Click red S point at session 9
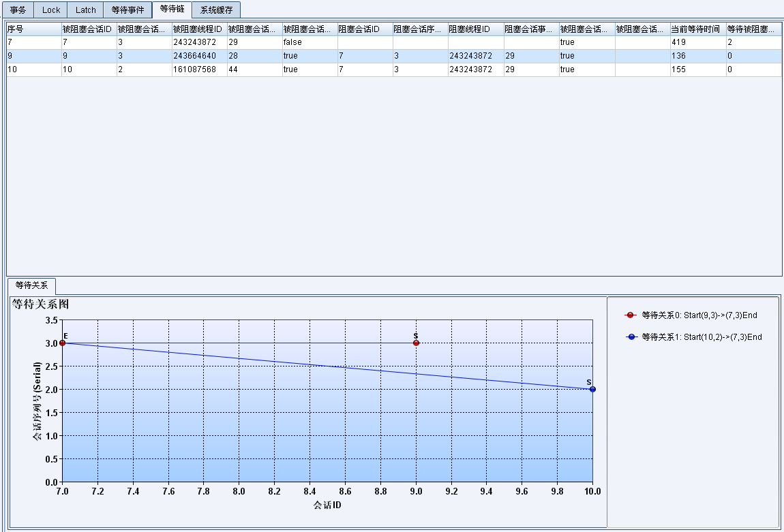784x532 pixels. click(416, 343)
